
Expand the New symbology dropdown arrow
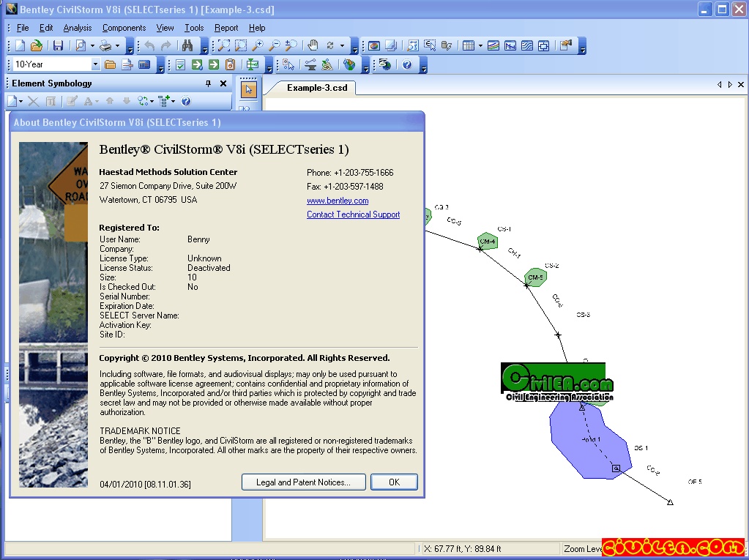click(21, 101)
